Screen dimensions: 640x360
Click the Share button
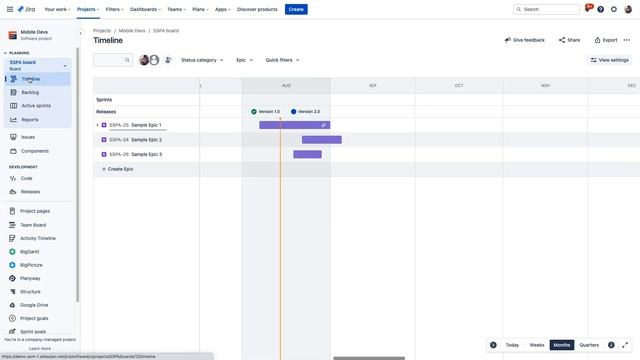tap(569, 40)
